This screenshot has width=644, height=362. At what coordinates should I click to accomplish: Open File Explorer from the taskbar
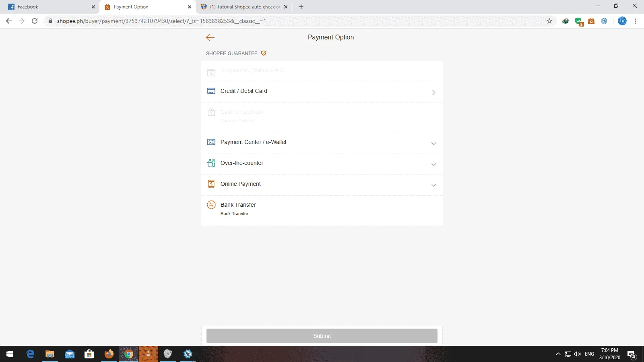(x=50, y=354)
